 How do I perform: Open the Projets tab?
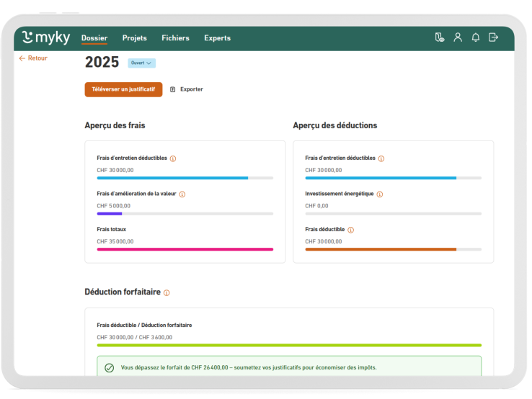(x=135, y=38)
